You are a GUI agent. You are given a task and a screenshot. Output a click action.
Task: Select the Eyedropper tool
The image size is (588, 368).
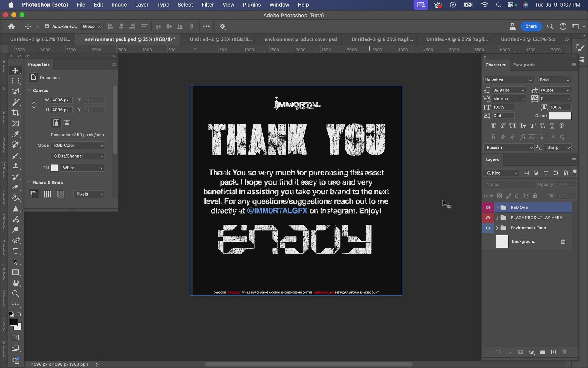click(16, 134)
